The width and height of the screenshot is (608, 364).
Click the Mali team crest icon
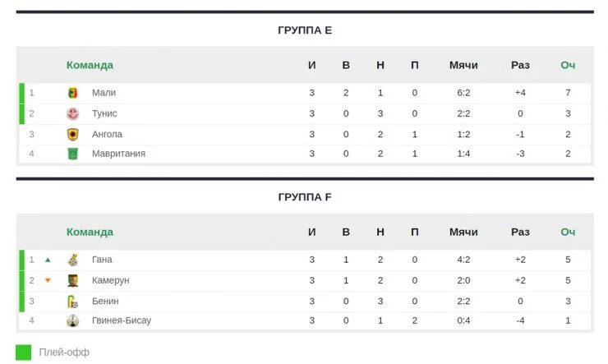point(73,93)
